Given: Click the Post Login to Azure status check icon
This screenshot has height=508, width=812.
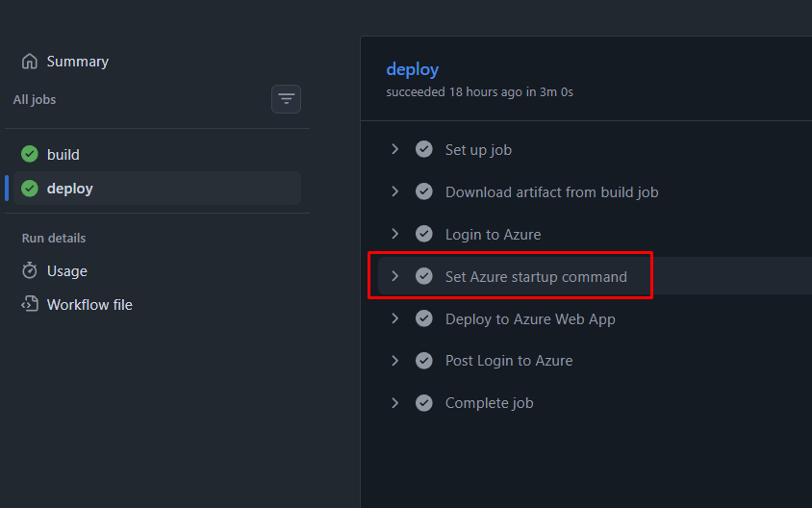Looking at the screenshot, I should (423, 361).
